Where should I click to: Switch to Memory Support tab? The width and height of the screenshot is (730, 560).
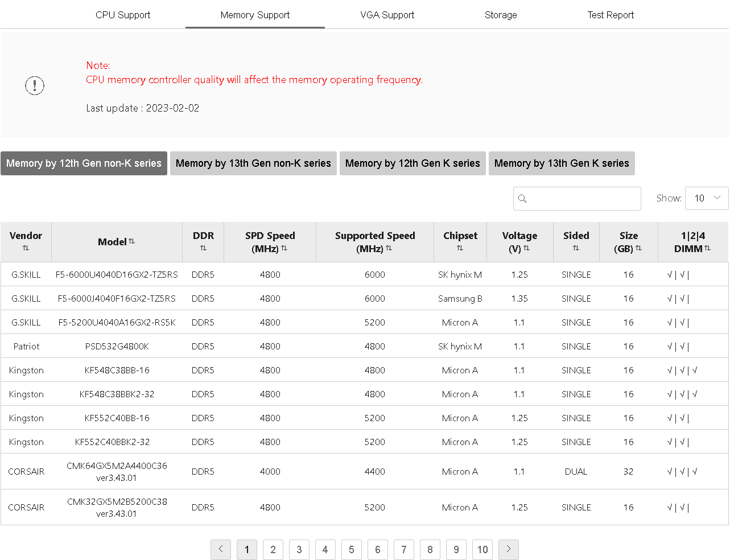click(255, 15)
